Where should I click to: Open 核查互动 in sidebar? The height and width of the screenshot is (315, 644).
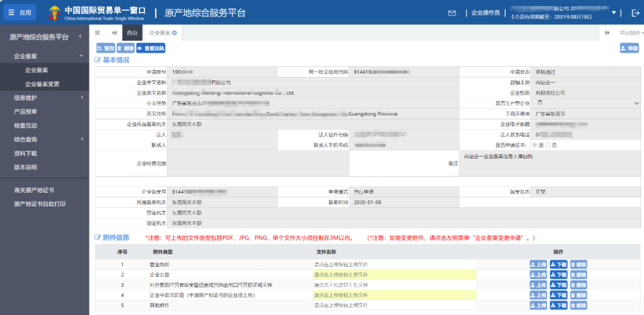(x=26, y=126)
